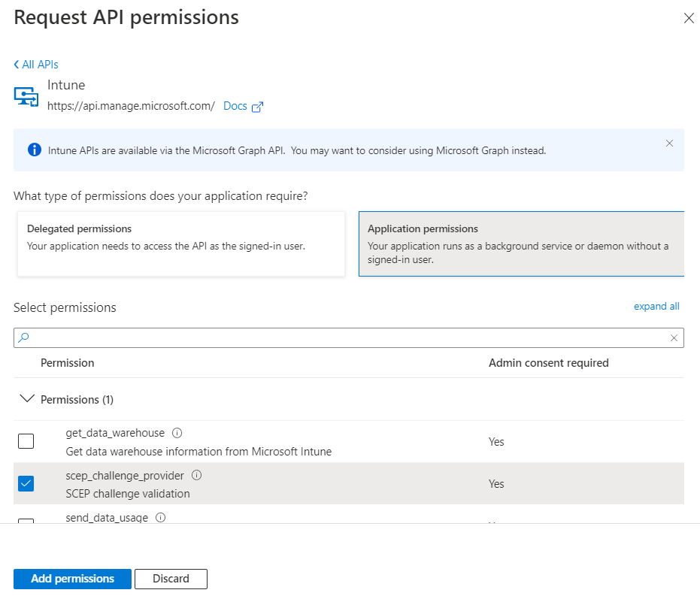Click the search magnifier icon
This screenshot has height=602, width=700.
pos(23,337)
